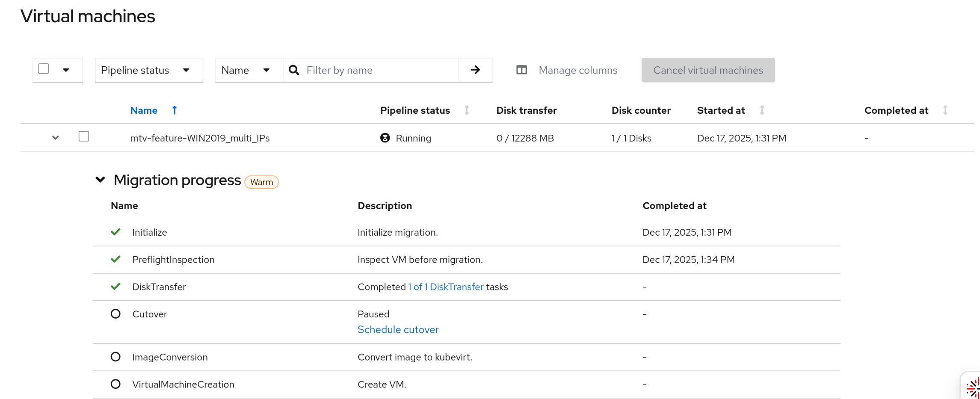980x399 pixels.
Task: Click the Manage columns icon
Action: 522,70
